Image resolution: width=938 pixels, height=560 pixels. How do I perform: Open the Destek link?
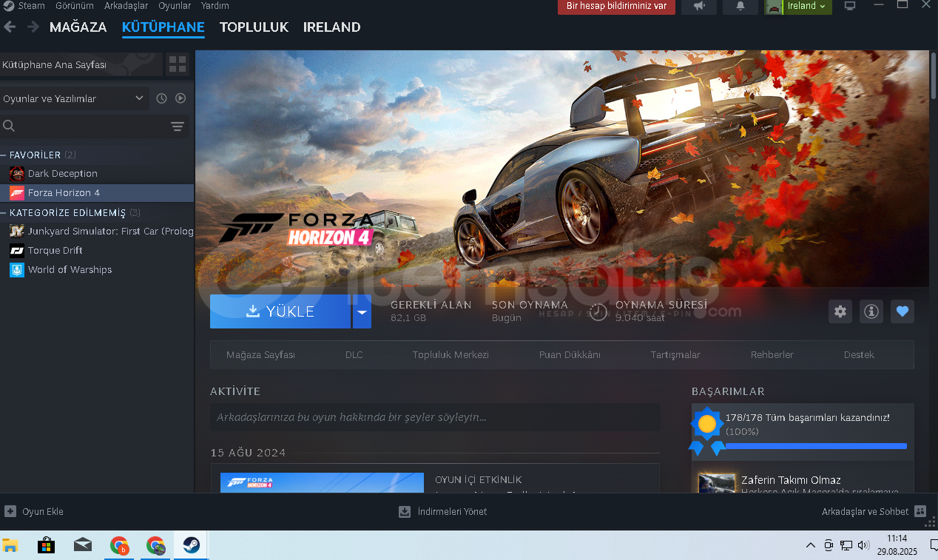(860, 355)
